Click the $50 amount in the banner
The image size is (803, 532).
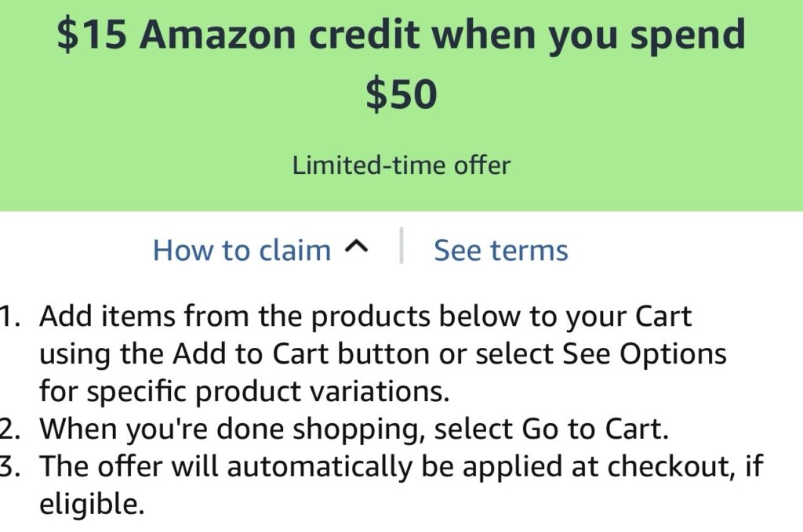(401, 95)
